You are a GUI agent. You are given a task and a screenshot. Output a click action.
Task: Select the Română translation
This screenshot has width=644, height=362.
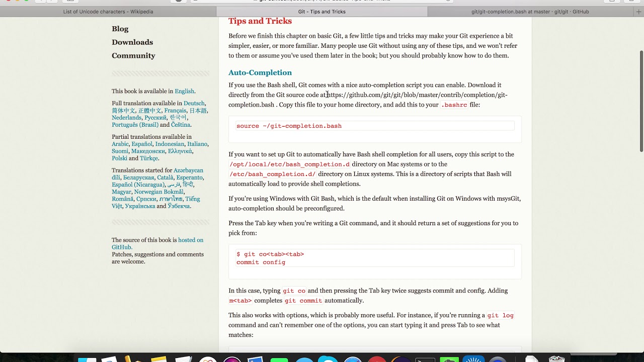tap(122, 199)
